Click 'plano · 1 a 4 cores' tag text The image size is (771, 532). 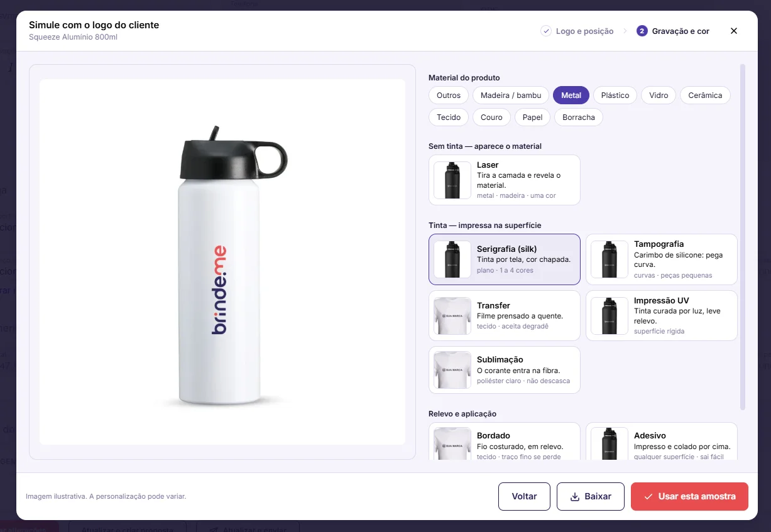coord(505,271)
